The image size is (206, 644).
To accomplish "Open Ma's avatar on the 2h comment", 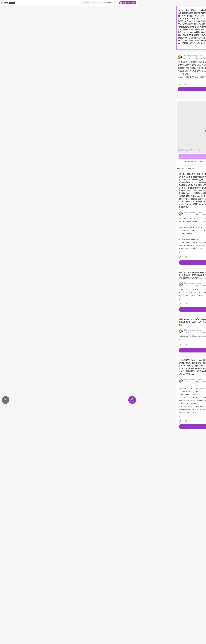I will [x=180, y=57].
